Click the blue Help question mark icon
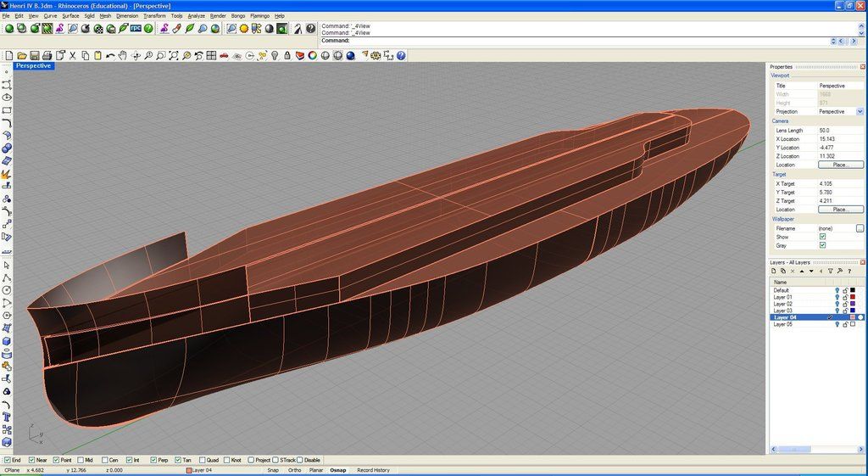Image resolution: width=868 pixels, height=476 pixels. [401, 55]
